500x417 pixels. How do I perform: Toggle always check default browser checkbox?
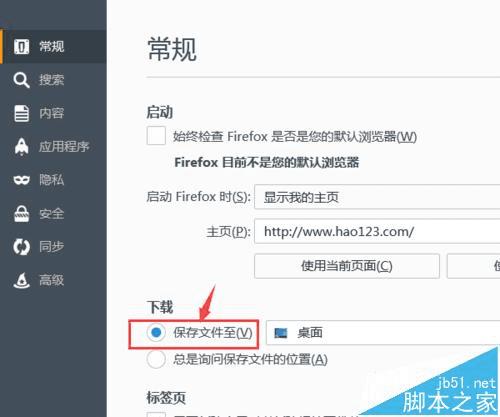(156, 136)
